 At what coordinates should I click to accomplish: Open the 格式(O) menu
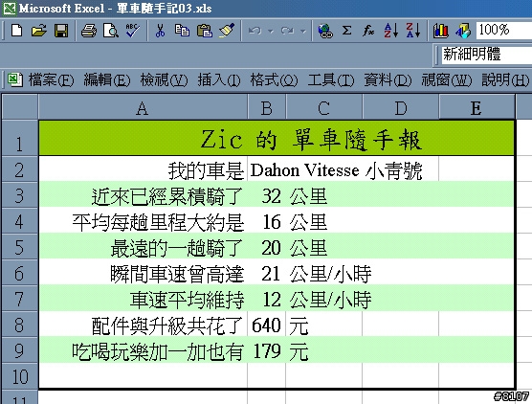click(274, 80)
